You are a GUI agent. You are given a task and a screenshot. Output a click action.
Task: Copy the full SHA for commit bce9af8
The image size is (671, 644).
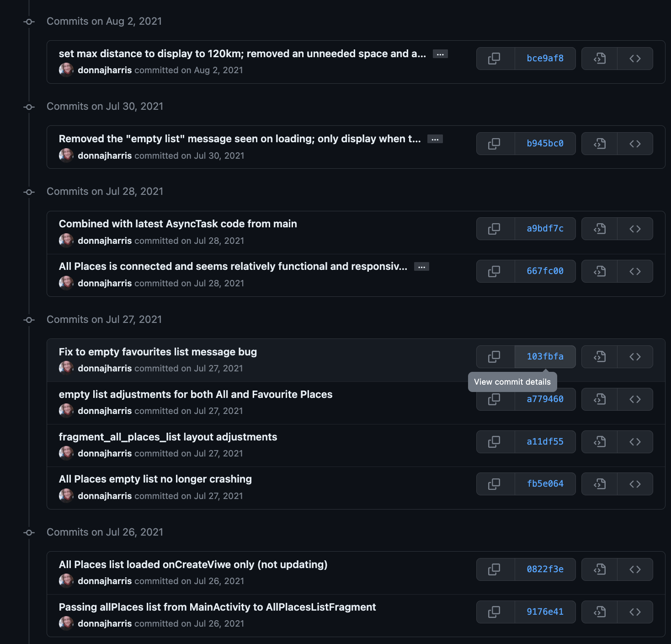click(x=495, y=58)
